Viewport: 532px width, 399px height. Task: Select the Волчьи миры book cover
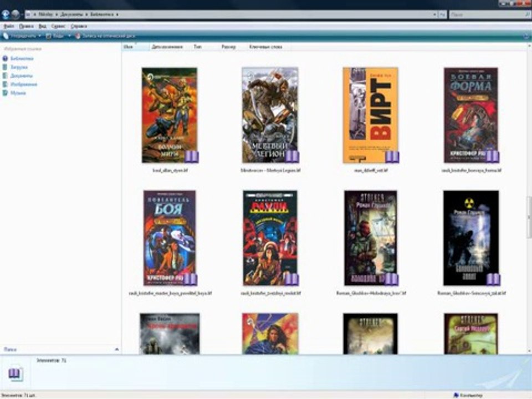170,115
